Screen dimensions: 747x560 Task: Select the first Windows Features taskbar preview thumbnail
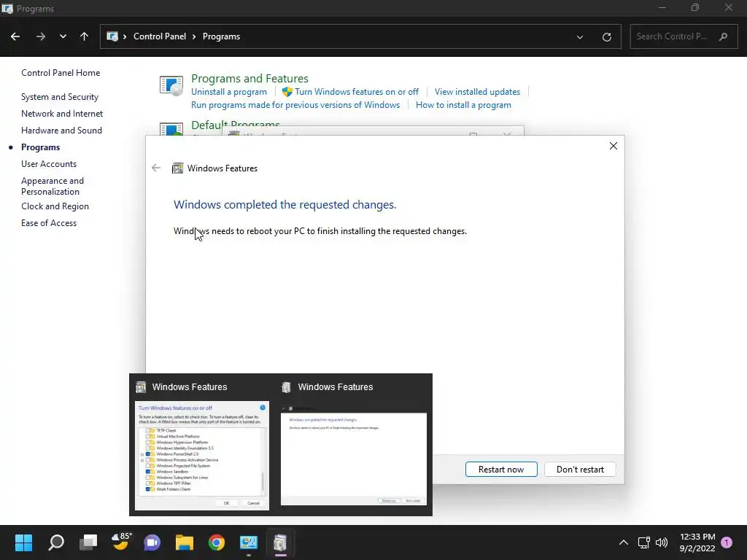(x=202, y=456)
